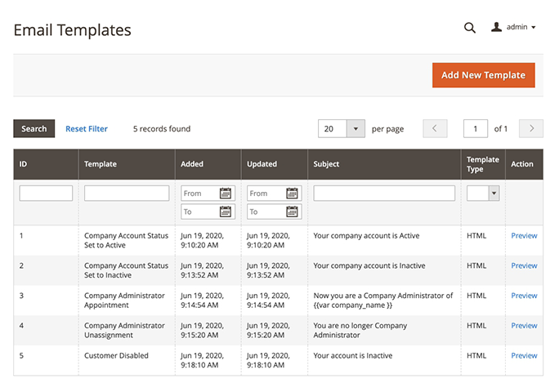Sort by the Subject column header
The height and width of the screenshot is (392, 559).
pos(326,164)
